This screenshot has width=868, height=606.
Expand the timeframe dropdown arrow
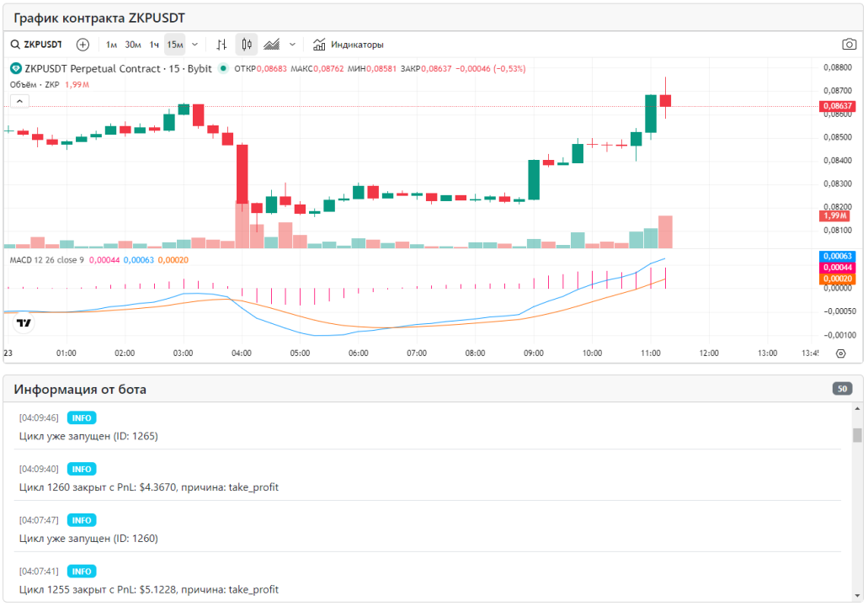tap(195, 45)
